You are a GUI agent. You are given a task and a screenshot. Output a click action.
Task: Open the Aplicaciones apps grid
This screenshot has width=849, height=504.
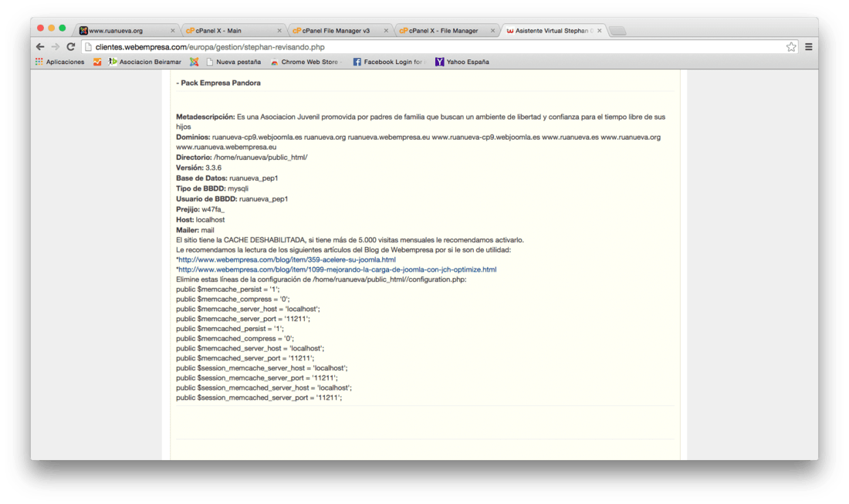59,62
